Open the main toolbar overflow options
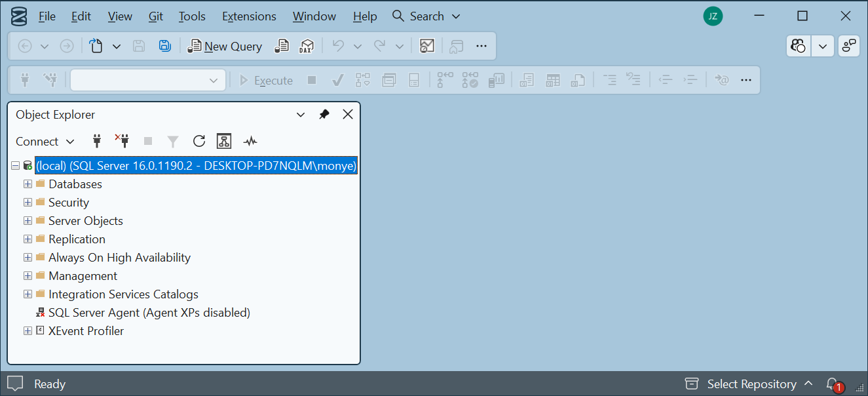The height and width of the screenshot is (396, 868). tap(481, 46)
